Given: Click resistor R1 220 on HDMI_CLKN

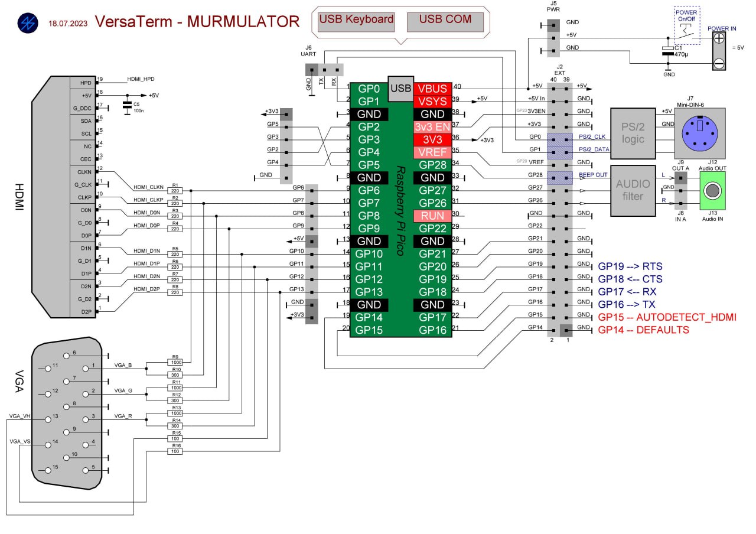Looking at the screenshot, I should pyautogui.click(x=175, y=190).
